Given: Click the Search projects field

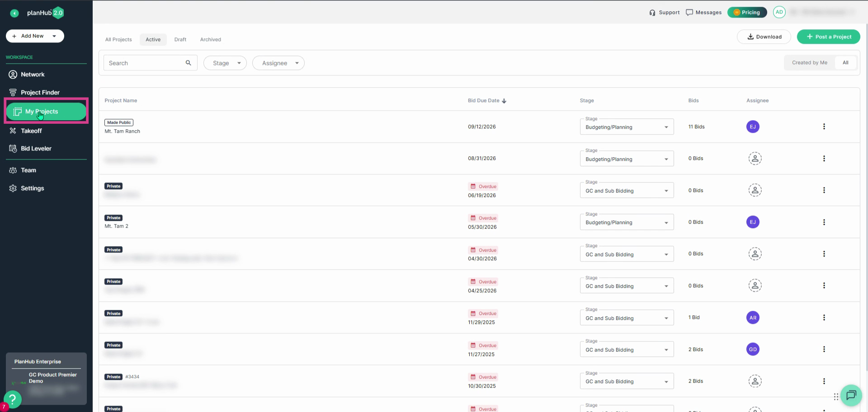Looking at the screenshot, I should 151,63.
